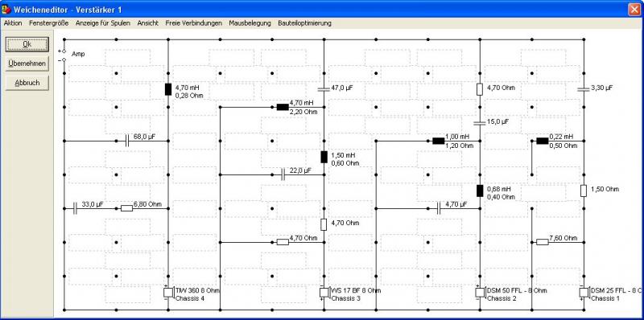644x320 pixels.
Task: Click the 7,60 Ohm resistor symbol
Action: pyautogui.click(x=542, y=242)
